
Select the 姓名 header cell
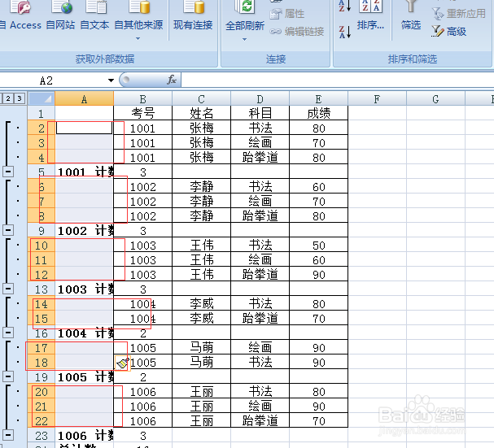[x=201, y=113]
